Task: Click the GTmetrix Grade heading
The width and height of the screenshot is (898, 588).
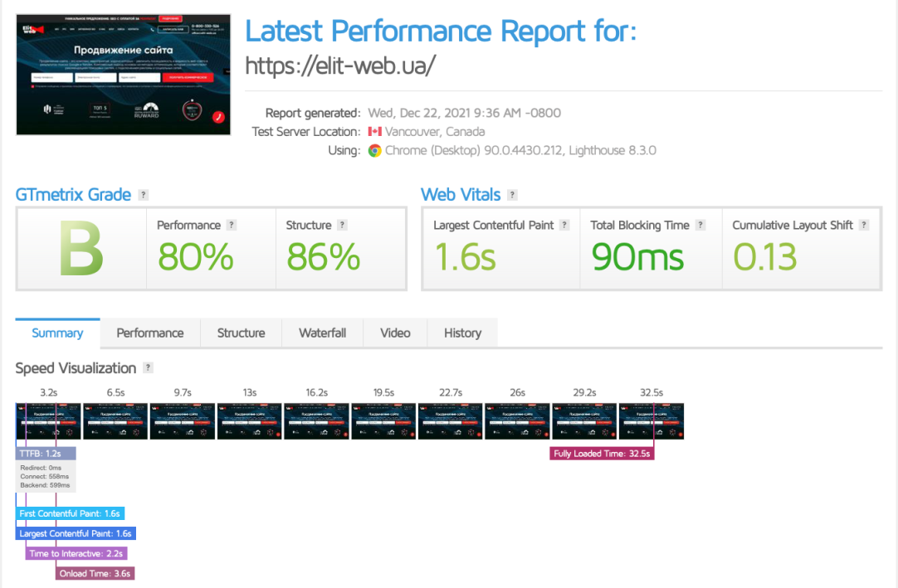Action: [73, 195]
